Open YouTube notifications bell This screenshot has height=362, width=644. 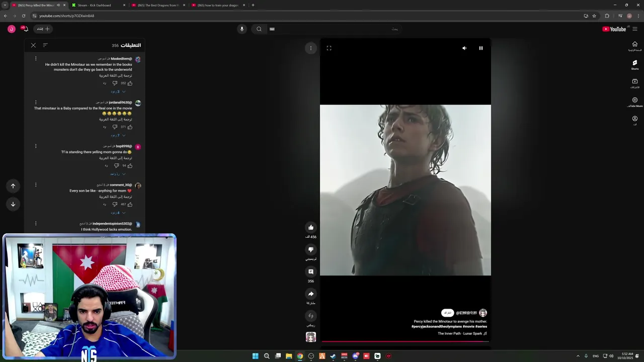[25, 29]
